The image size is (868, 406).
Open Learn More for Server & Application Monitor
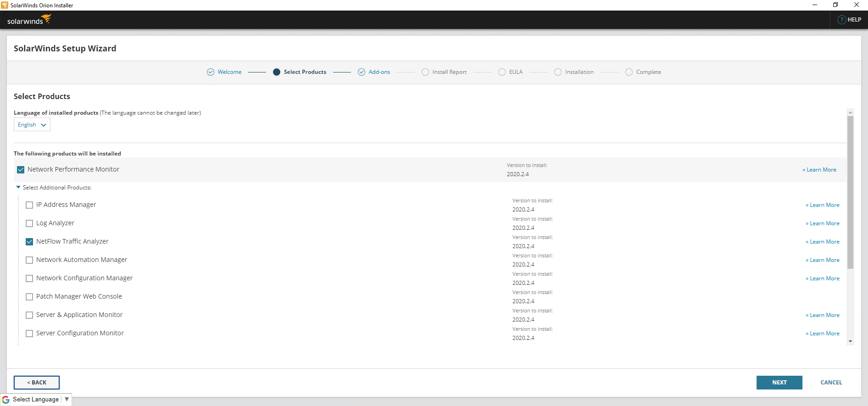click(823, 315)
